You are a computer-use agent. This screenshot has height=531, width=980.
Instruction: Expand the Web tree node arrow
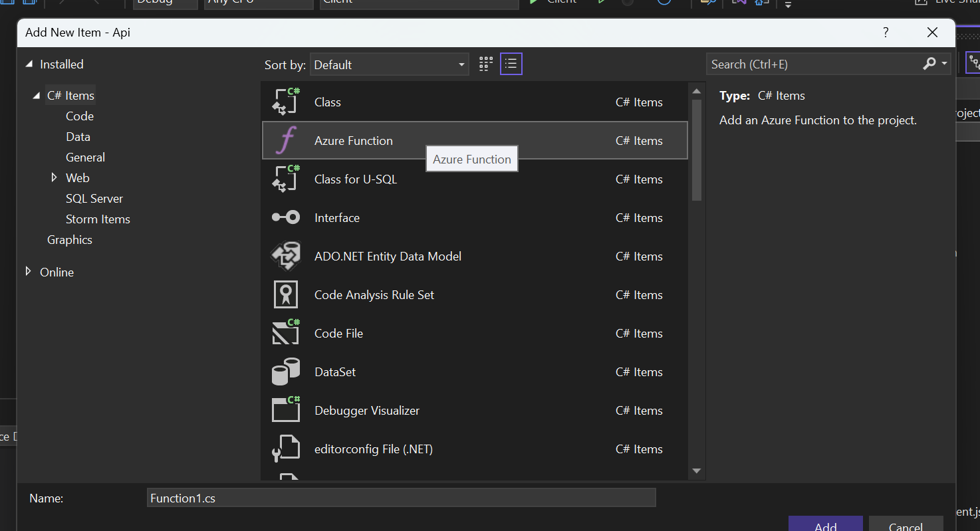(x=55, y=177)
